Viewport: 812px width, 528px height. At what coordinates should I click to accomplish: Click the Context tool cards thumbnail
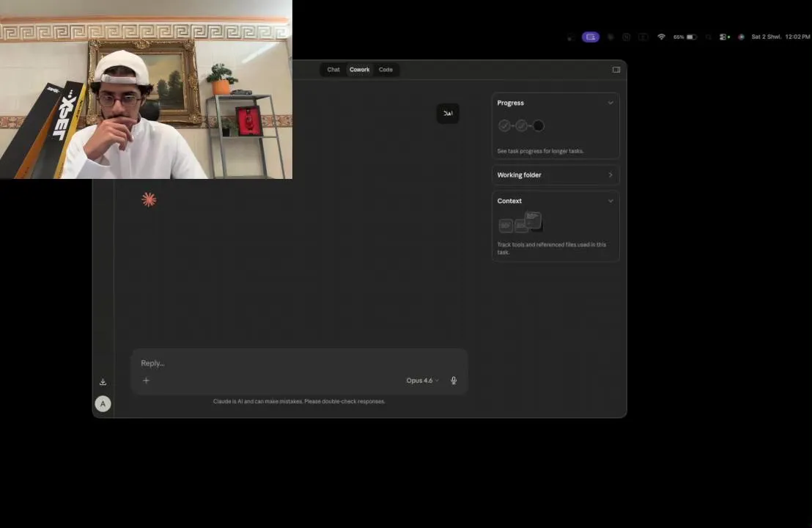tap(520, 221)
